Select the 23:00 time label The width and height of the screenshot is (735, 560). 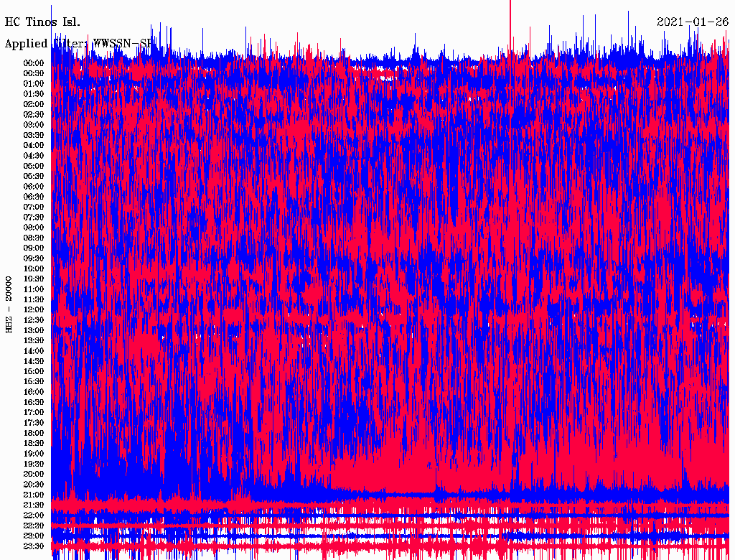point(33,536)
